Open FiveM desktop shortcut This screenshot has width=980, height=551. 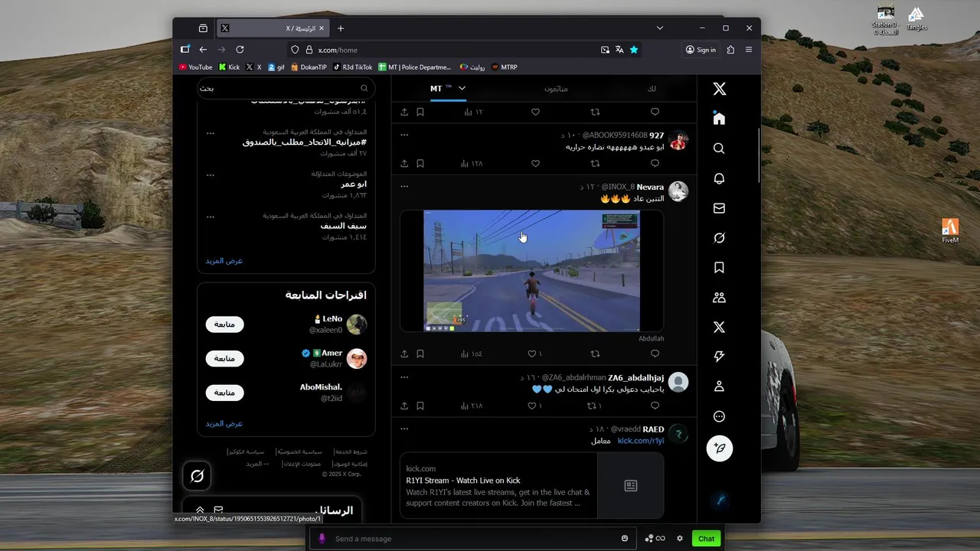950,231
